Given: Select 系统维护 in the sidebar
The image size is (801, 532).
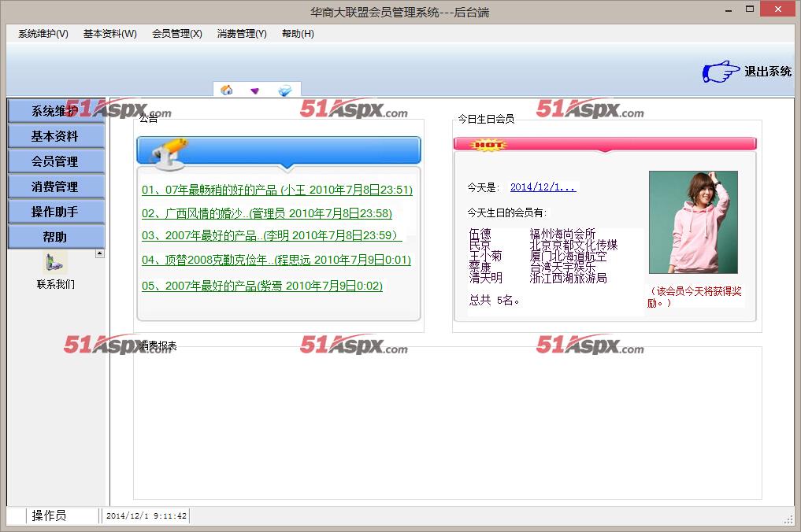Looking at the screenshot, I should 56,111.
